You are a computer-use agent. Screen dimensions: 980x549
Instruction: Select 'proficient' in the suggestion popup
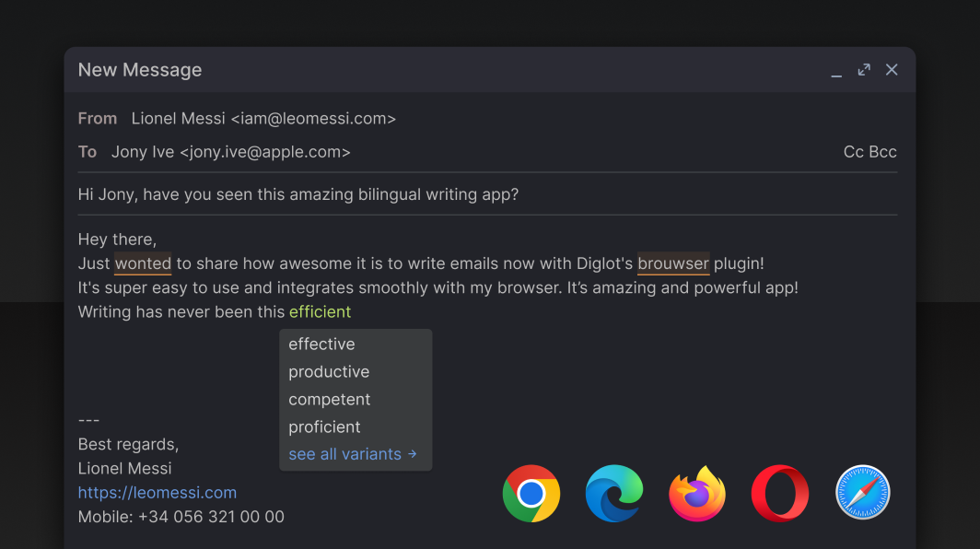(x=324, y=426)
